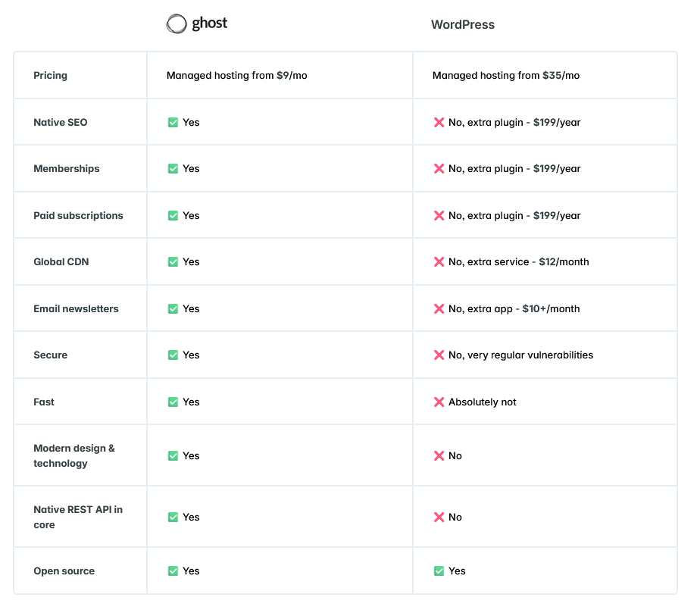Click the Ghost circle logo icon

tap(177, 23)
